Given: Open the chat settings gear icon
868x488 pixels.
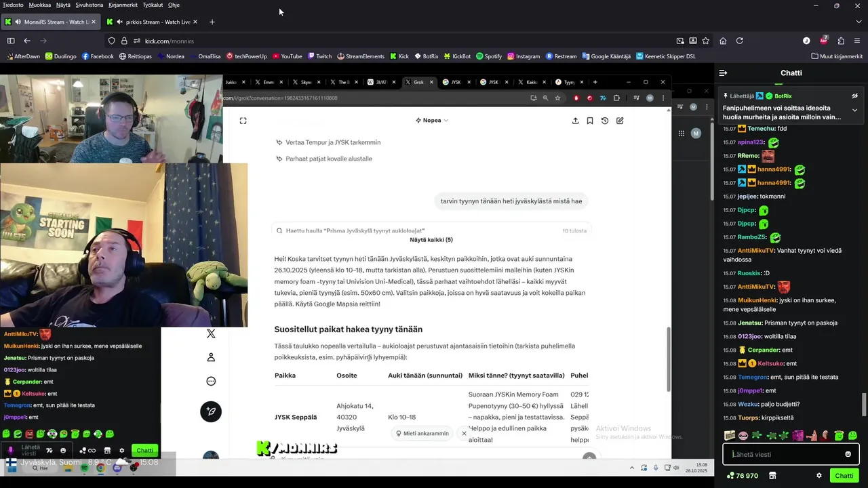Looking at the screenshot, I should [x=819, y=476].
